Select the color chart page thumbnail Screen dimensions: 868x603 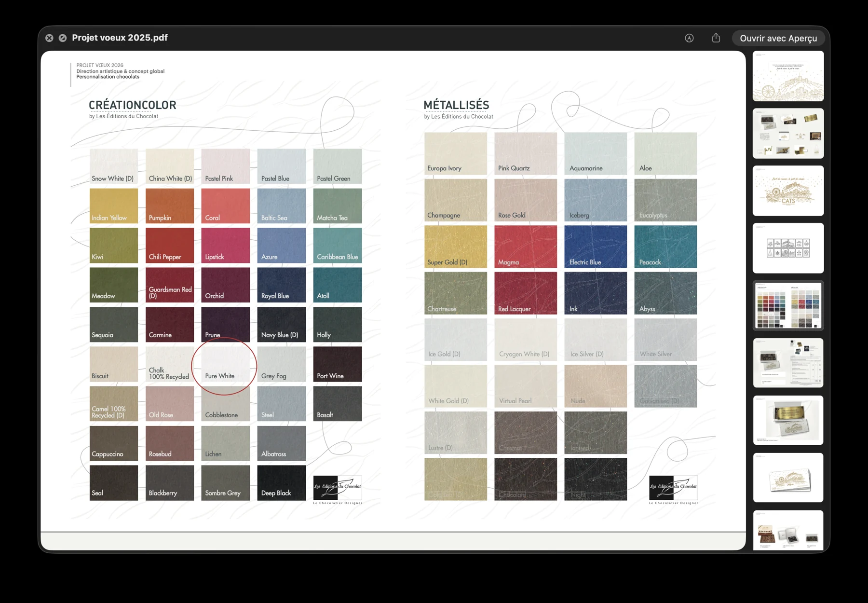pos(788,306)
